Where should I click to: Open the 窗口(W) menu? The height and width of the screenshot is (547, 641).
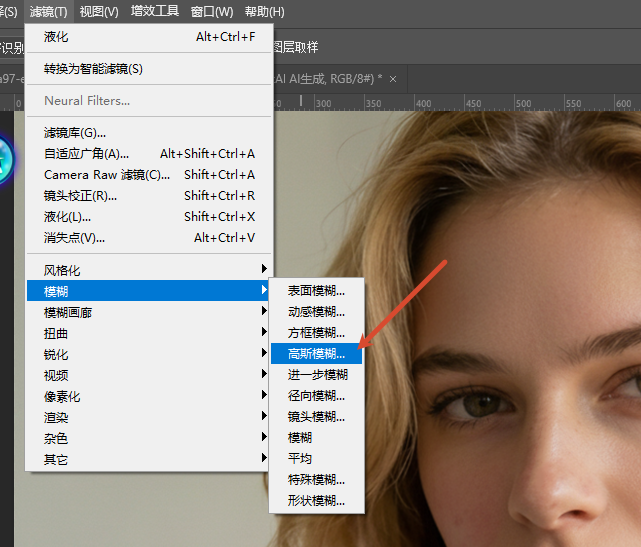(x=212, y=11)
